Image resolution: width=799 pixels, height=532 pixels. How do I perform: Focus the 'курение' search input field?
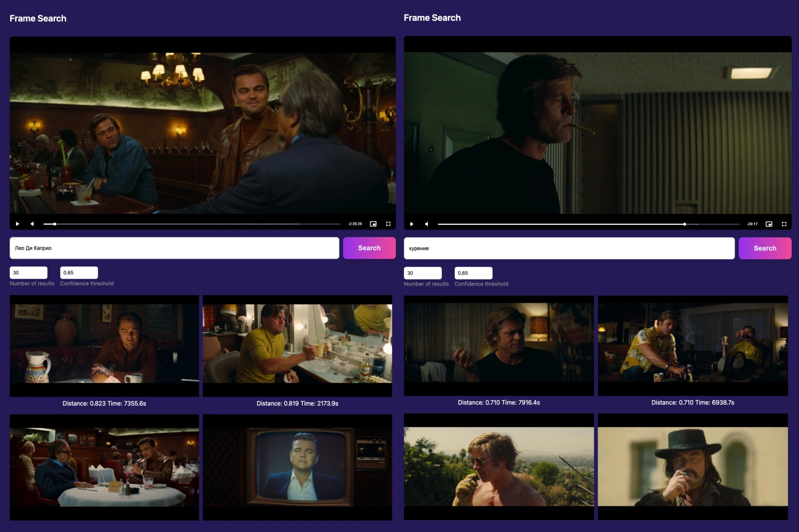(569, 248)
